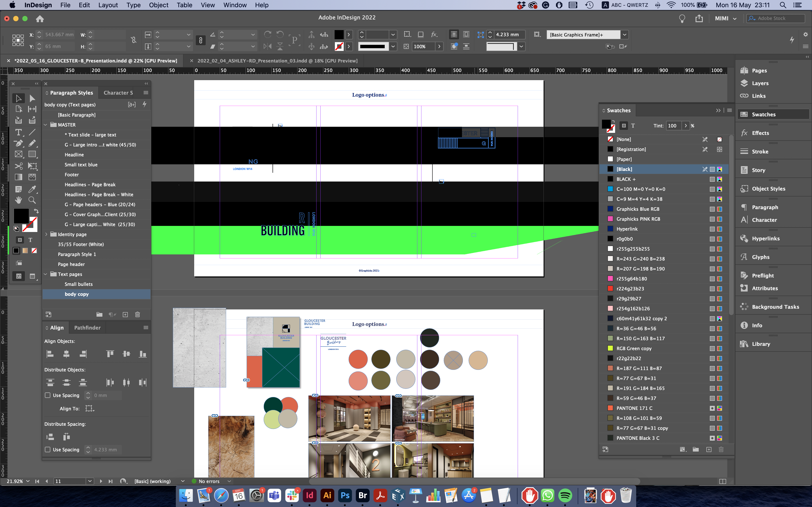Select the Headline paragraph style
812x507 pixels.
[x=74, y=155]
